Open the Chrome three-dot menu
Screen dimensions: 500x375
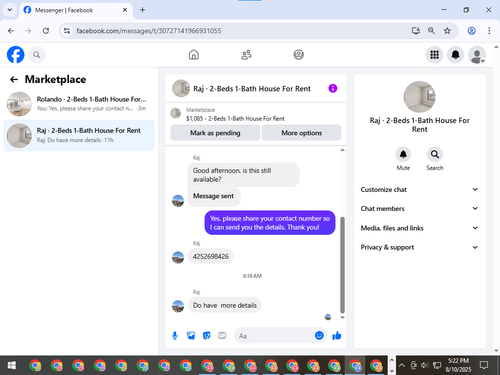489,31
